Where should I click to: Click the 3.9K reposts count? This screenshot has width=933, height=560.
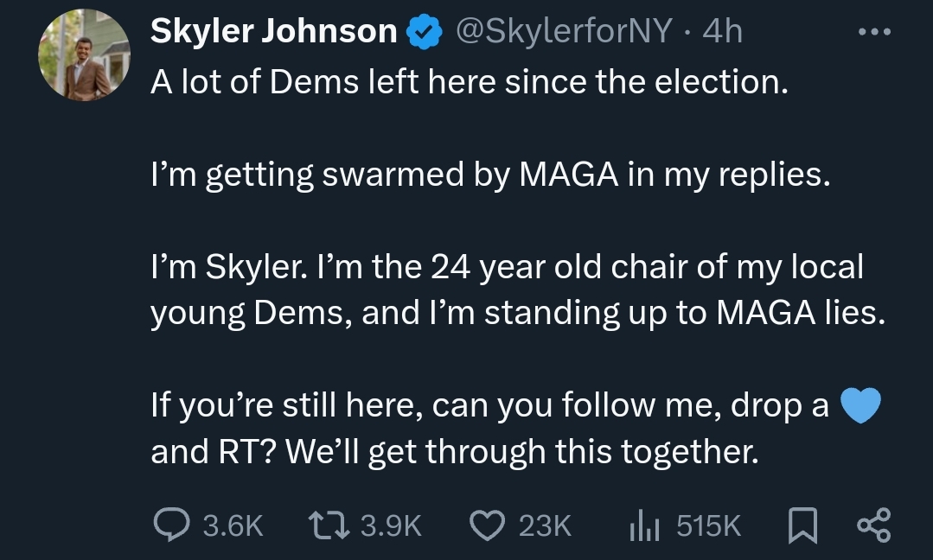point(392,525)
